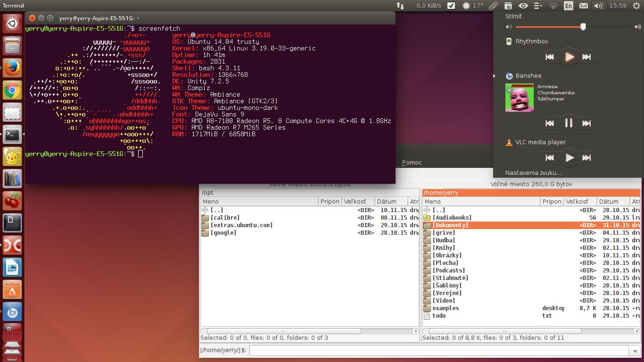Go to previous track in Banshee
The height and width of the screenshot is (362, 644).
pos(550,123)
